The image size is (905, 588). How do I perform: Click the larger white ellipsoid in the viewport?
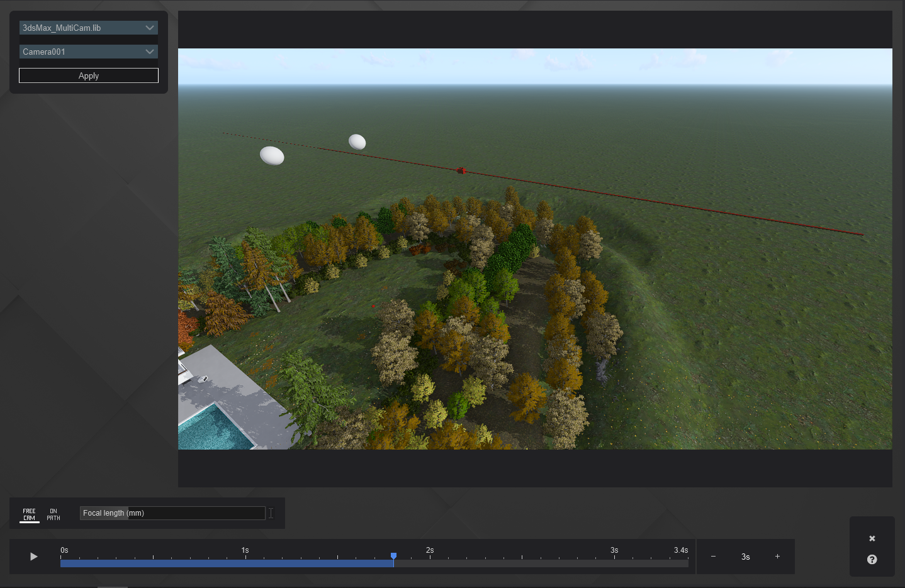pos(272,155)
